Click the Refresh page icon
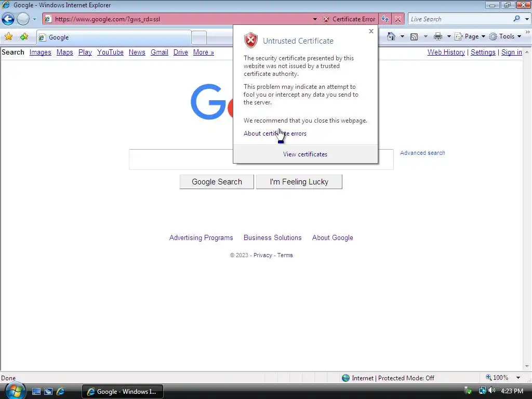The width and height of the screenshot is (532, 399). (385, 19)
